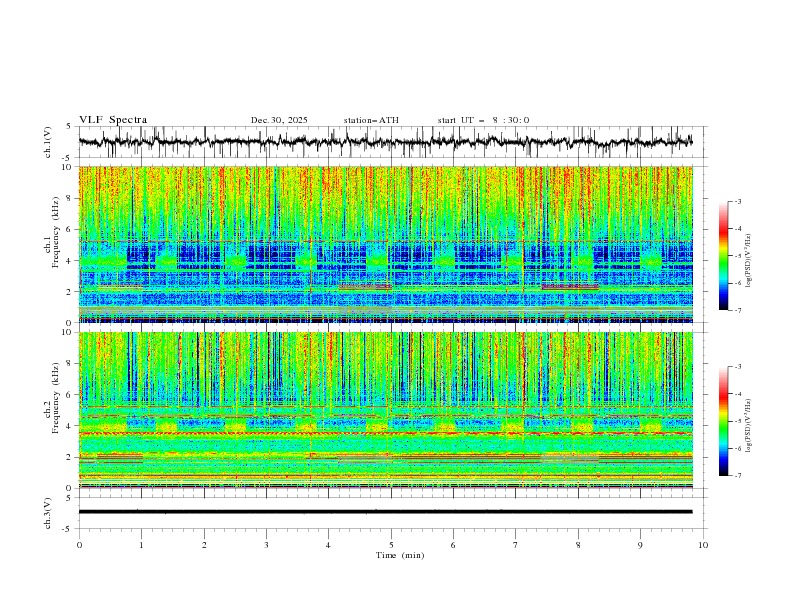Viewport: 792px width, 612px height.
Task: Click the ch.2 Frequency (kHz) axis label
Action: tap(53, 398)
